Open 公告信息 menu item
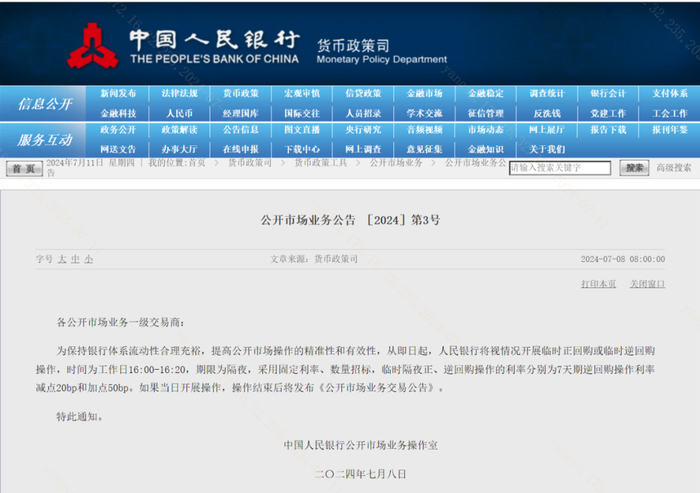 point(241,130)
